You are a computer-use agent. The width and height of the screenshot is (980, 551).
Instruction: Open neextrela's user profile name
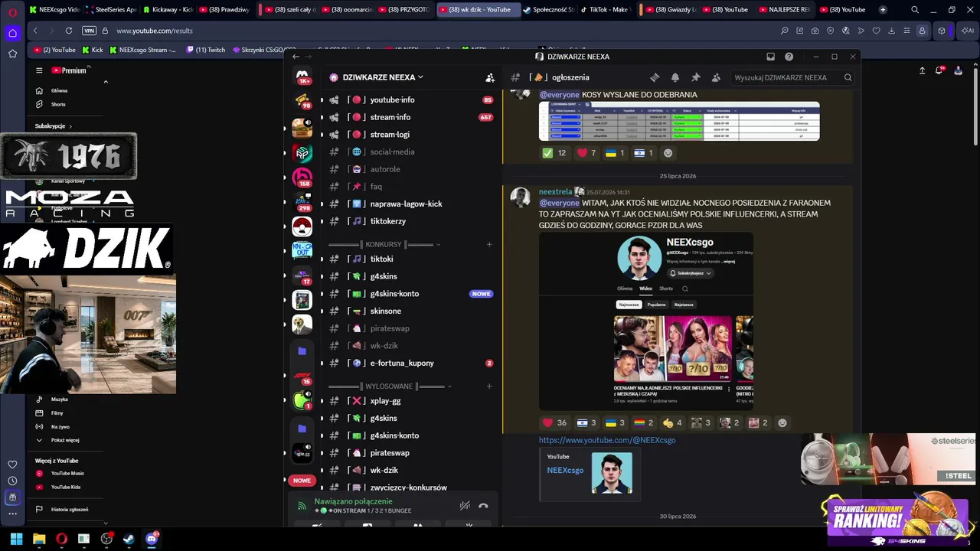pos(556,192)
